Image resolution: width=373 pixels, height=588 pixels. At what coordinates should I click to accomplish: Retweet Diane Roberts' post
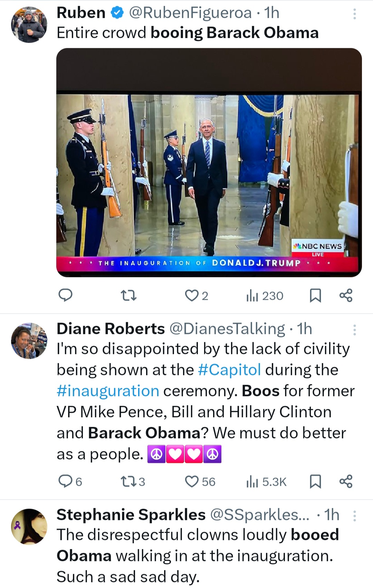pyautogui.click(x=128, y=481)
